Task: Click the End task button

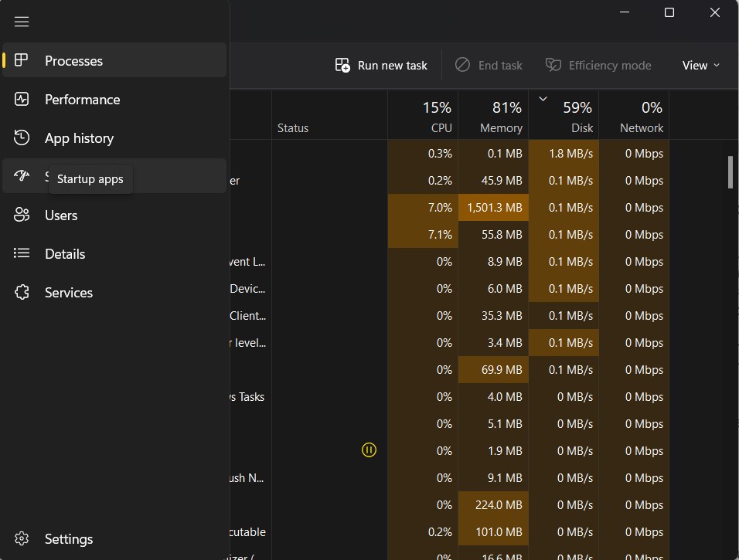Action: pos(488,65)
